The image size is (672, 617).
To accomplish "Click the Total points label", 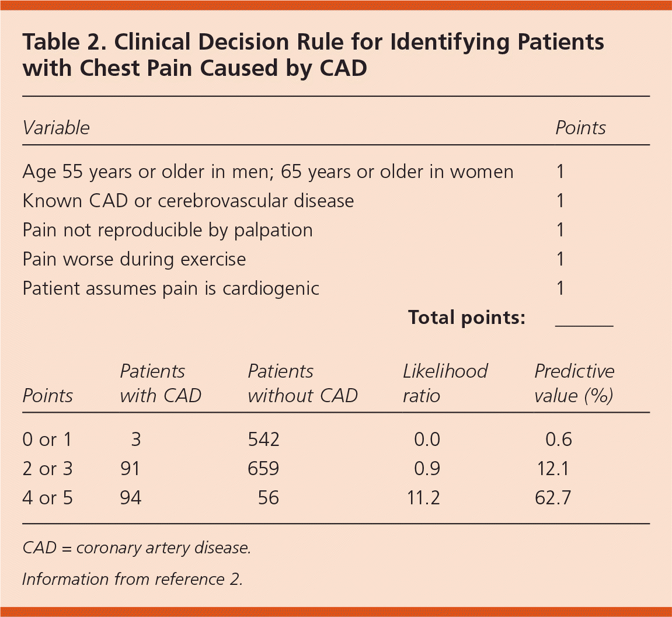I will (466, 318).
